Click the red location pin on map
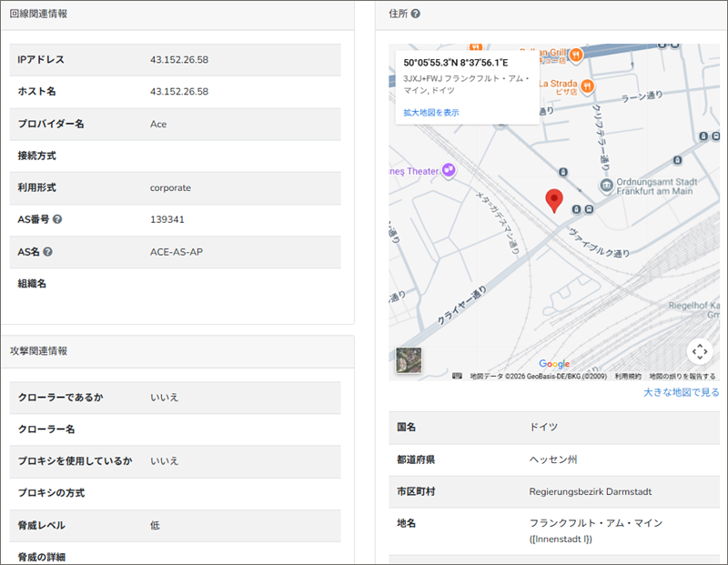 (x=553, y=200)
